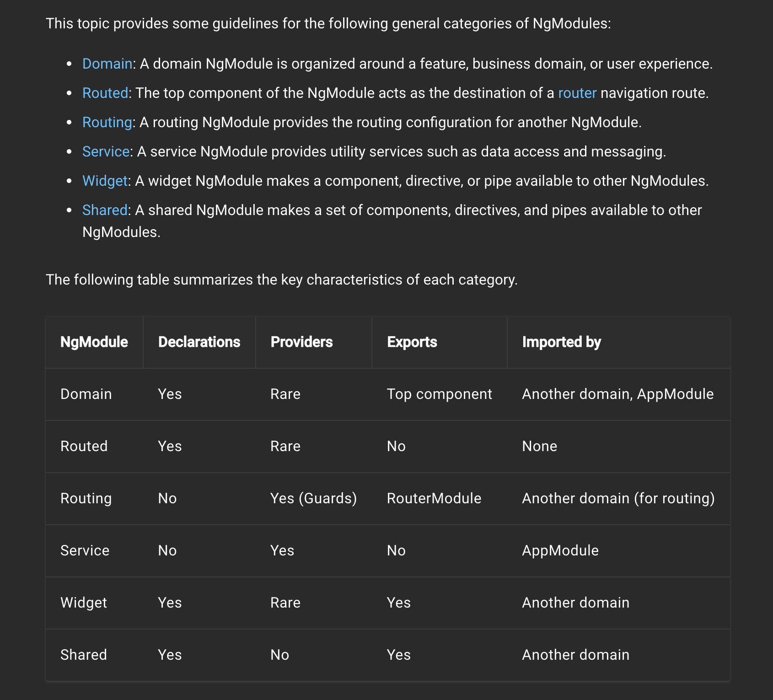Image resolution: width=773 pixels, height=700 pixels.
Task: Select the Providers column header
Action: point(301,342)
